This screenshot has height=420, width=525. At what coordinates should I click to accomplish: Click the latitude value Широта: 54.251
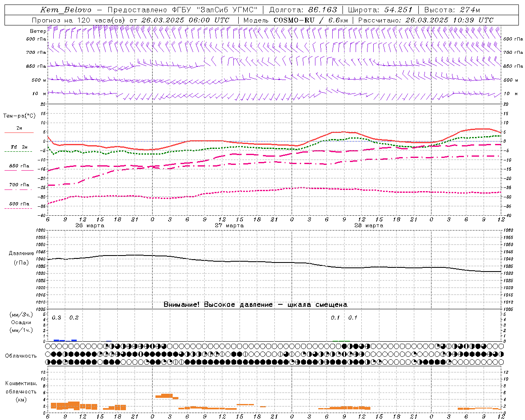380,10
